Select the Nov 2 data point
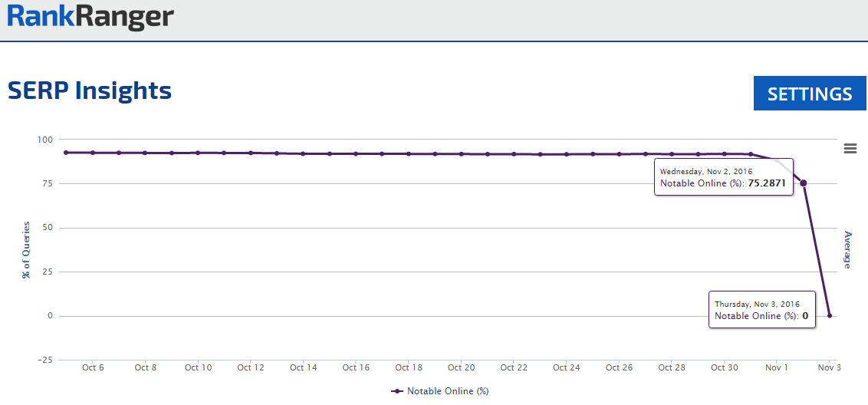 [x=803, y=183]
